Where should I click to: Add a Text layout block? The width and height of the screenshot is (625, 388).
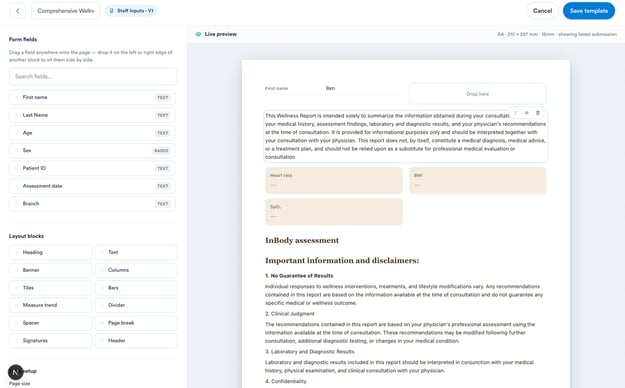pyautogui.click(x=136, y=252)
